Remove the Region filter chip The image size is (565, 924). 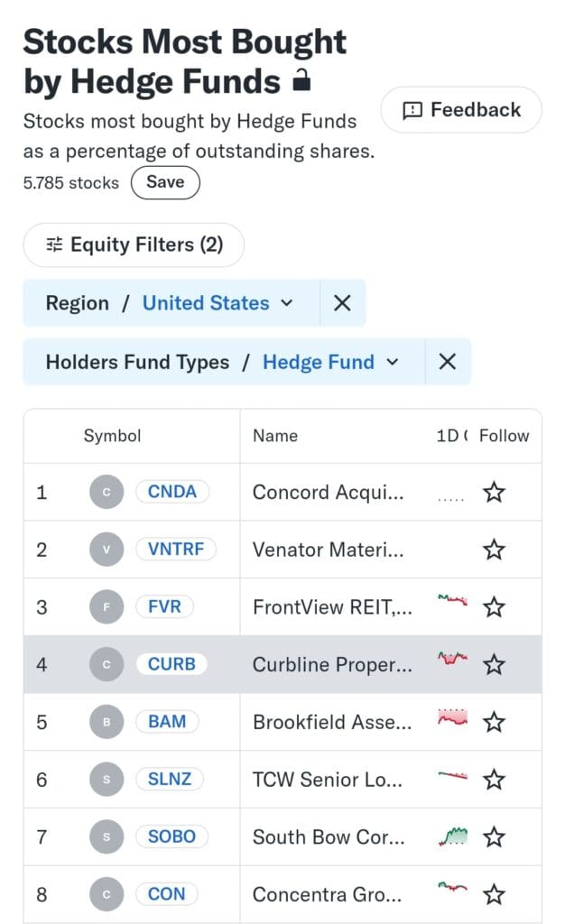[x=341, y=303]
